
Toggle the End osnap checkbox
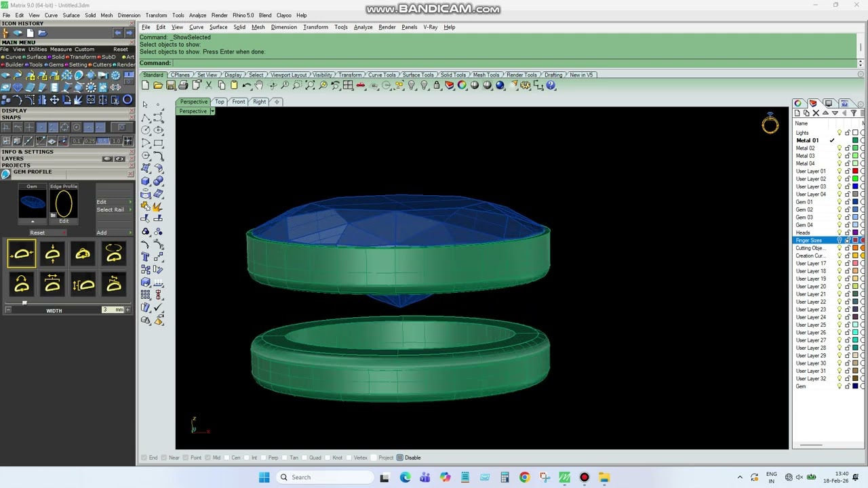[144, 457]
